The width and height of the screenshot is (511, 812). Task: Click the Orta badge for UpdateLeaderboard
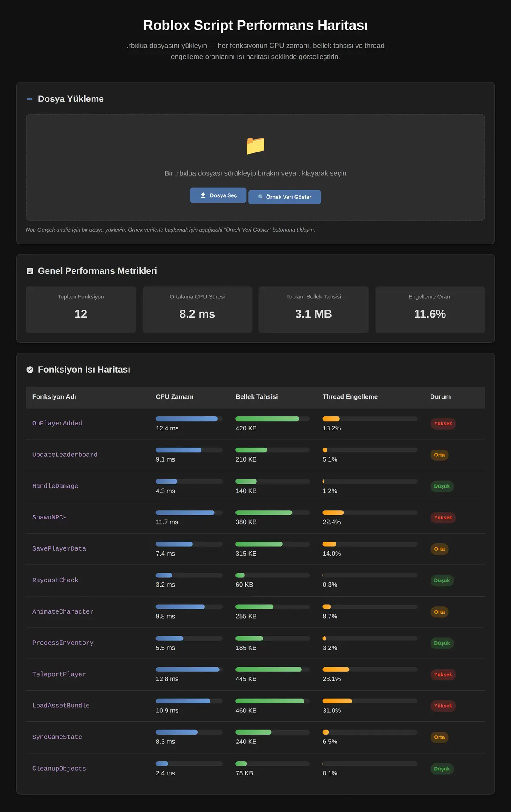[439, 455]
